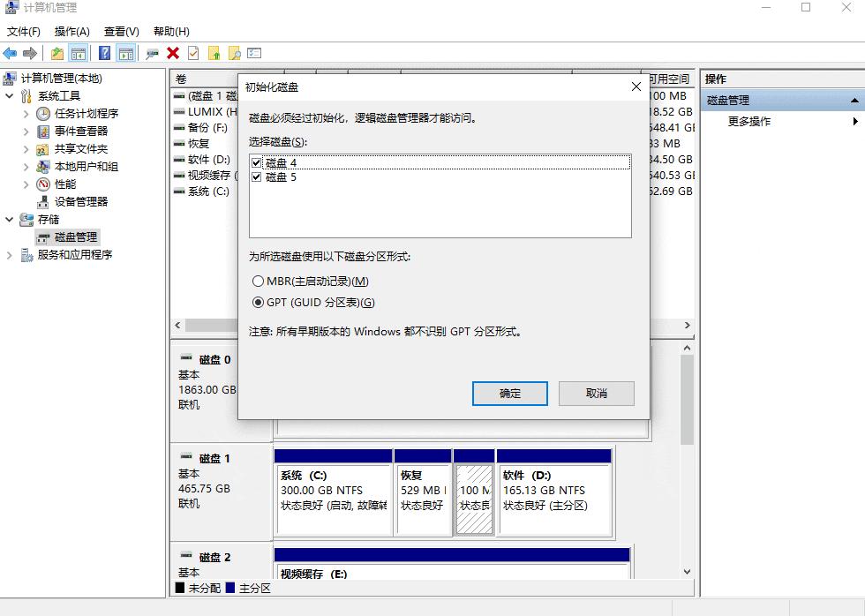The image size is (865, 616).
Task: Click the Up one level folder icon
Action: 56,53
